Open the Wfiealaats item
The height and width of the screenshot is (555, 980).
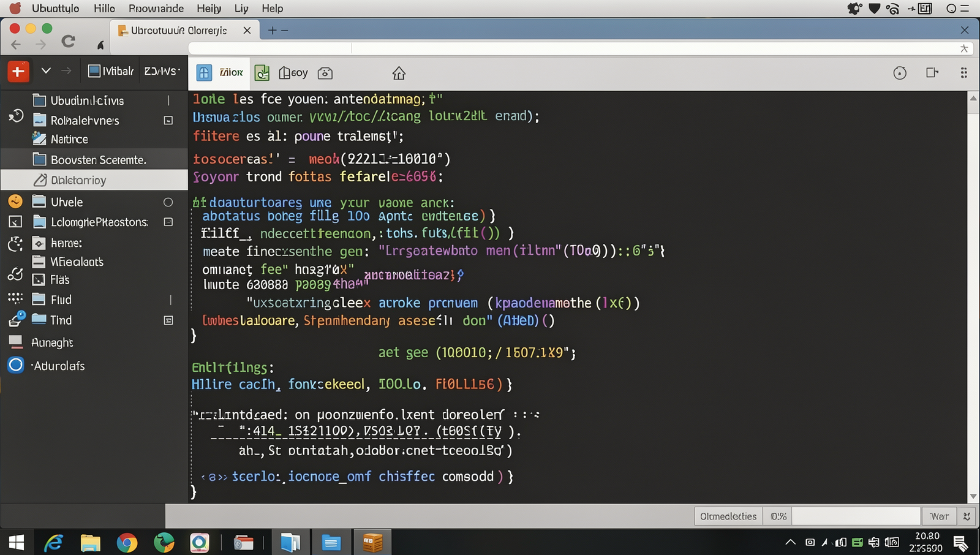tap(67, 262)
